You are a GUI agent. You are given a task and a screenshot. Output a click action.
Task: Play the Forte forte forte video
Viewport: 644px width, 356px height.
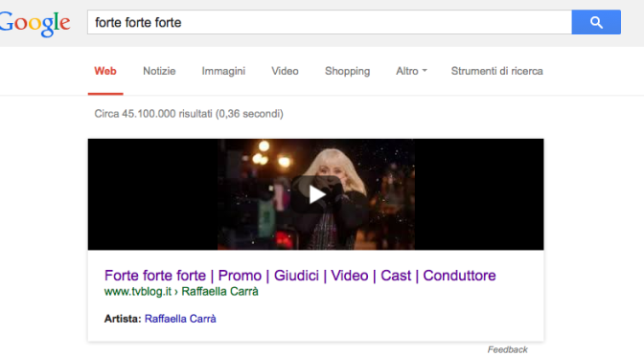(x=316, y=194)
